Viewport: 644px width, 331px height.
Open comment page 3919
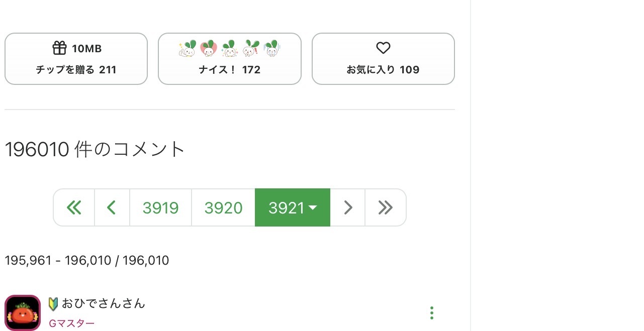(x=160, y=207)
